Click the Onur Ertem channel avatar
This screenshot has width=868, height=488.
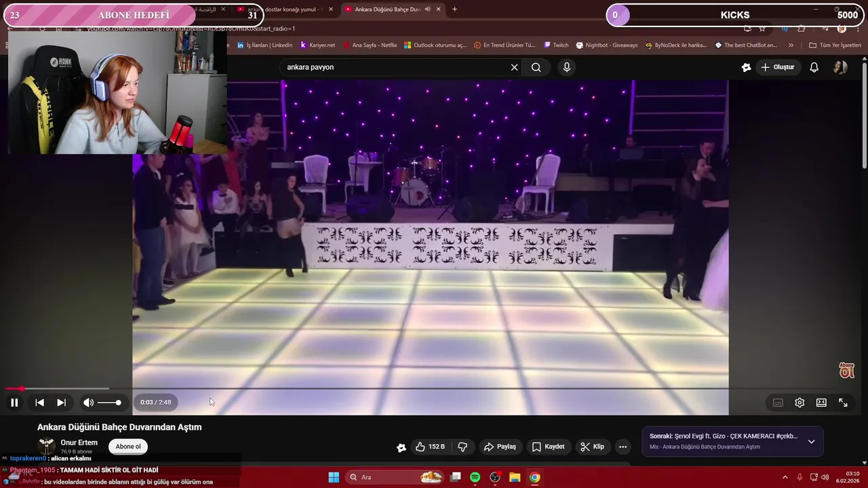pyautogui.click(x=47, y=446)
